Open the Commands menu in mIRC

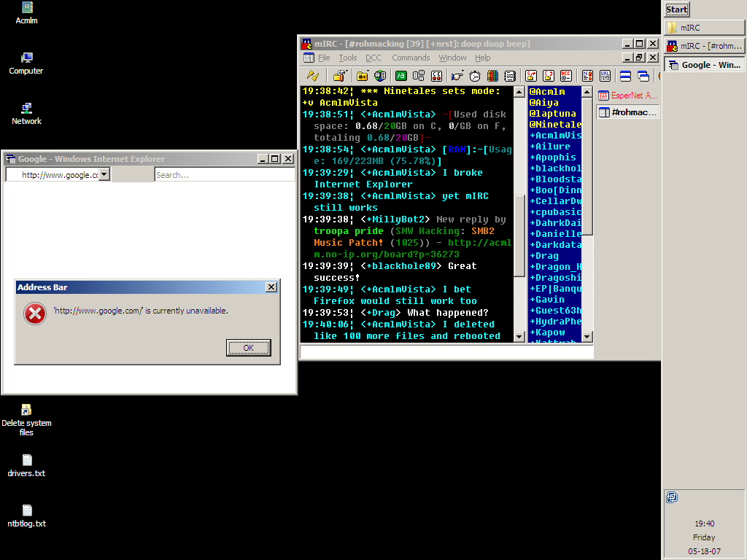pos(411,58)
